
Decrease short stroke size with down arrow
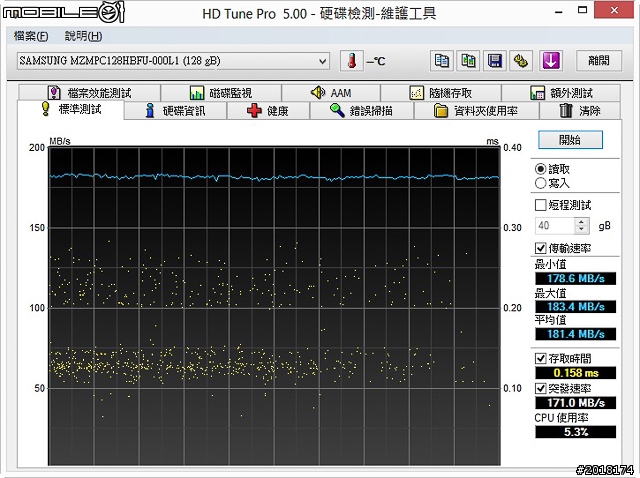coord(582,230)
